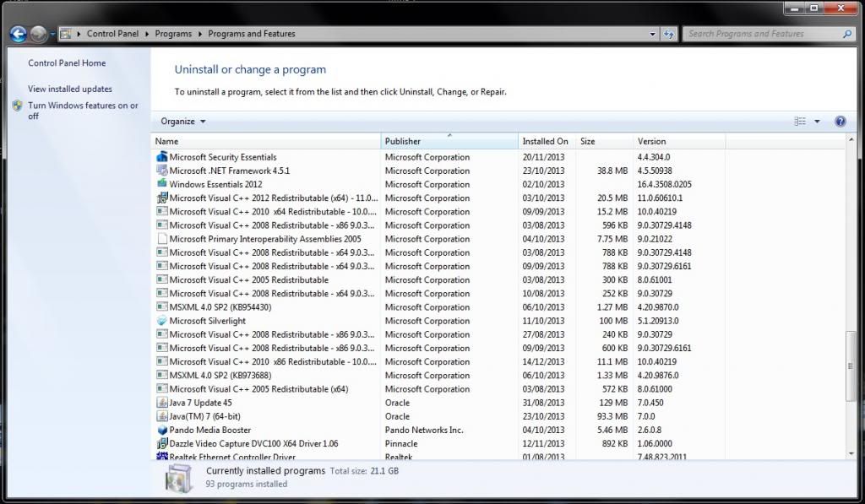The width and height of the screenshot is (865, 504).
Task: Click Visual C++ 2010 x64 Redistributable icon
Action: [161, 211]
